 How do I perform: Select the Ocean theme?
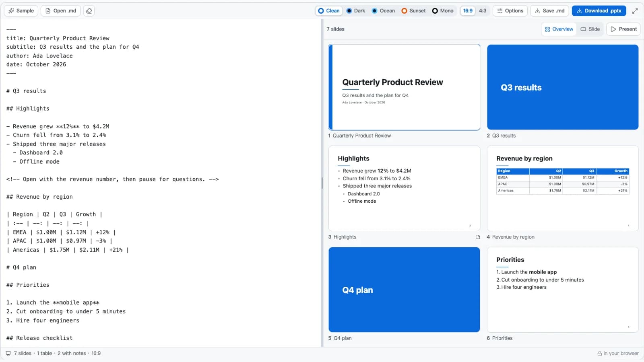pos(383,11)
